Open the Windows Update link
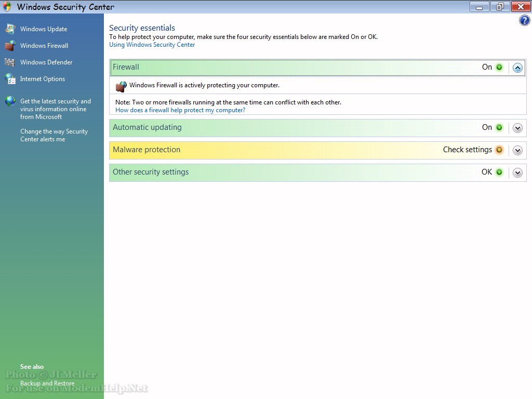The width and height of the screenshot is (532, 399). coord(44,29)
